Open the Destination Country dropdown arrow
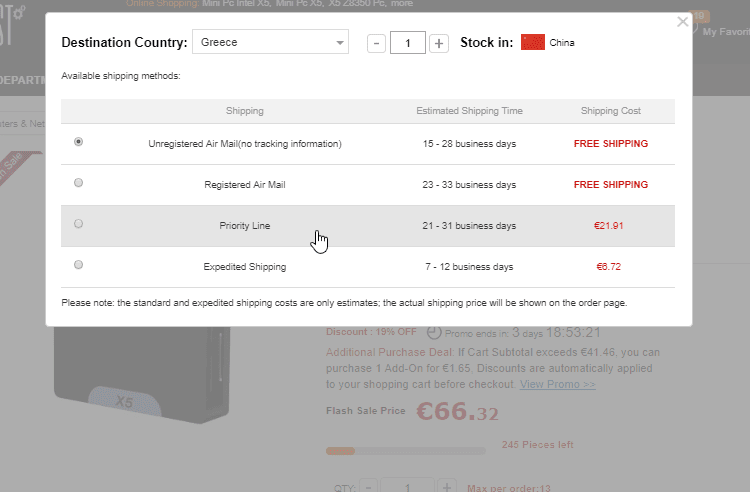750x492 pixels. pyautogui.click(x=340, y=43)
